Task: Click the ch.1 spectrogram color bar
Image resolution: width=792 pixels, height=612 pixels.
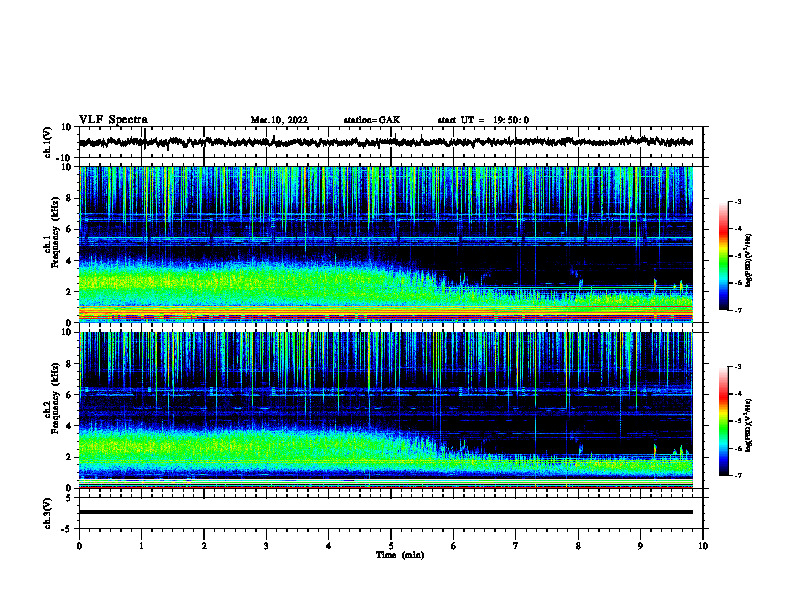Action: click(x=723, y=256)
